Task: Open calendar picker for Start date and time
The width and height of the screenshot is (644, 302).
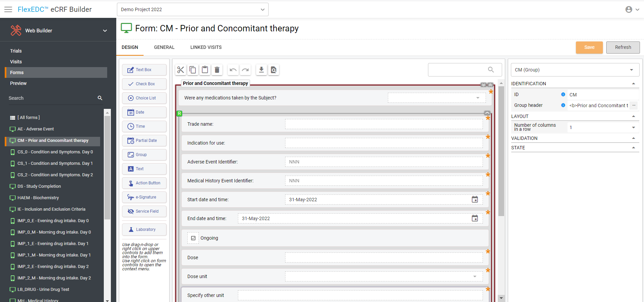Action: tap(474, 200)
